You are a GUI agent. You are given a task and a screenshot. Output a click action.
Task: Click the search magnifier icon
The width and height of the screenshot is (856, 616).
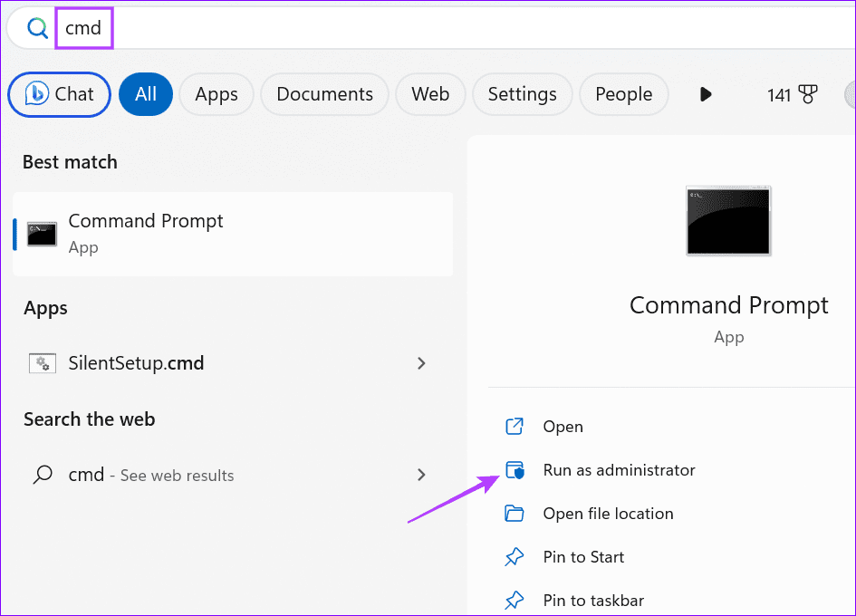pos(37,29)
